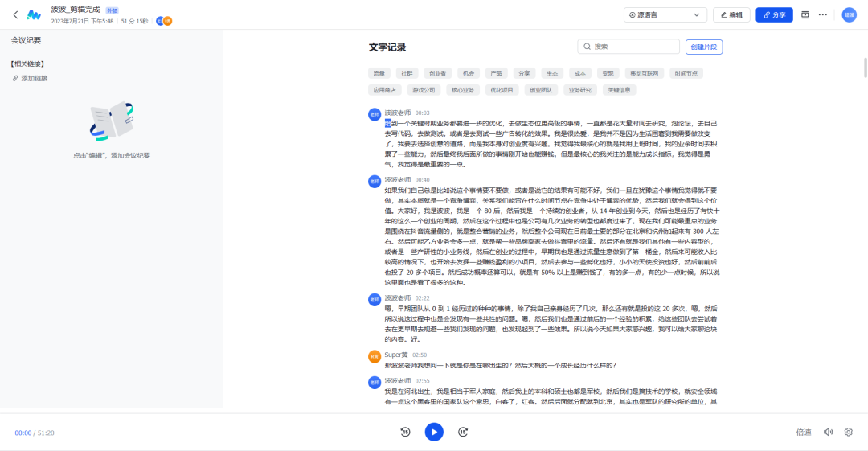Click the 外部 external badge next to title

(112, 10)
